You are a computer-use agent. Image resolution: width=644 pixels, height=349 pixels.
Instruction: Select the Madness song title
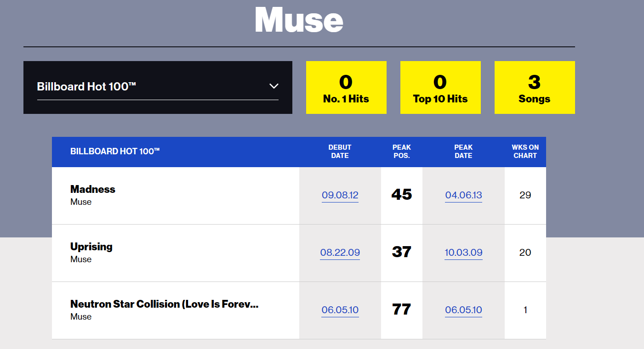pyautogui.click(x=93, y=189)
